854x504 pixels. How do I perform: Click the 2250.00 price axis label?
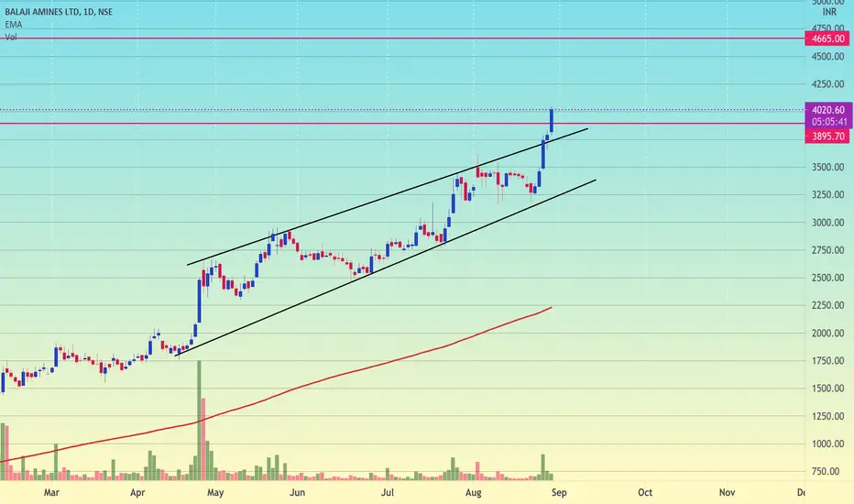tap(827, 306)
